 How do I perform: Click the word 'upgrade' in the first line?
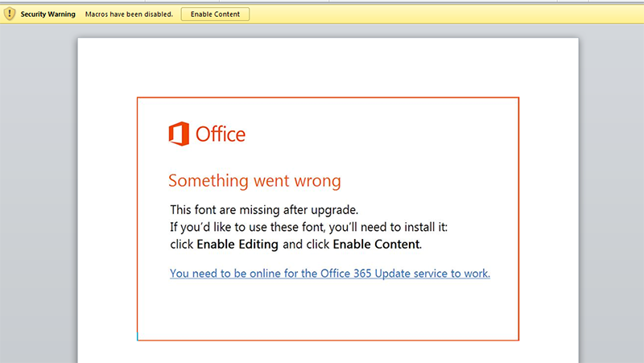[x=333, y=210]
